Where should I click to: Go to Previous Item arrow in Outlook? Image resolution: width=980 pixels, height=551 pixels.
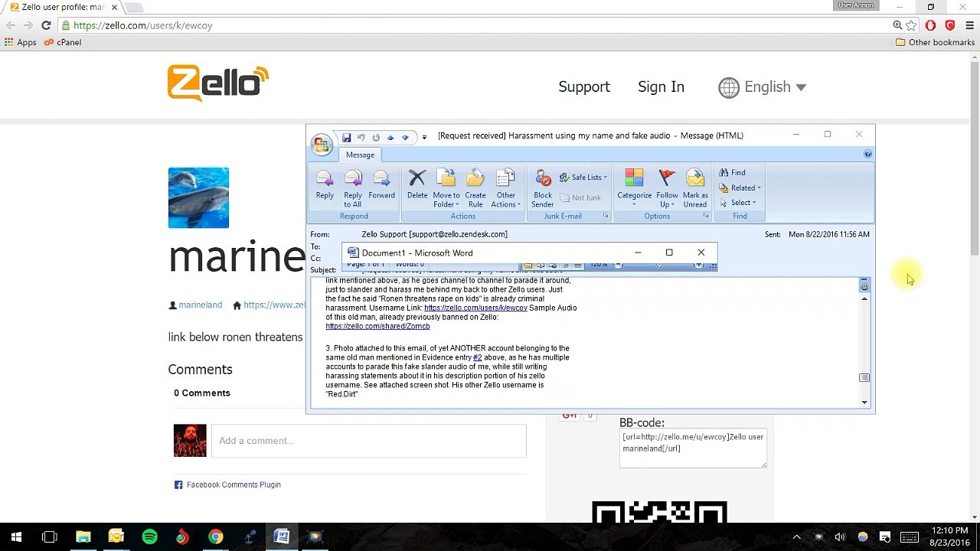click(x=390, y=138)
